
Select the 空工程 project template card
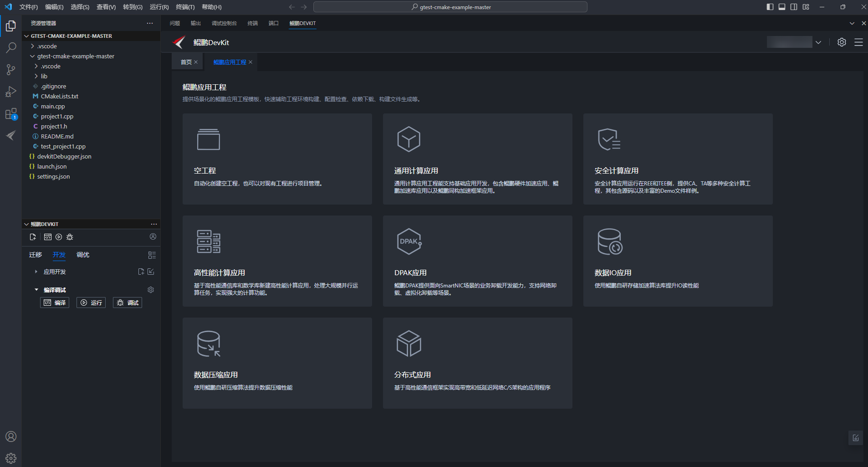coord(277,159)
